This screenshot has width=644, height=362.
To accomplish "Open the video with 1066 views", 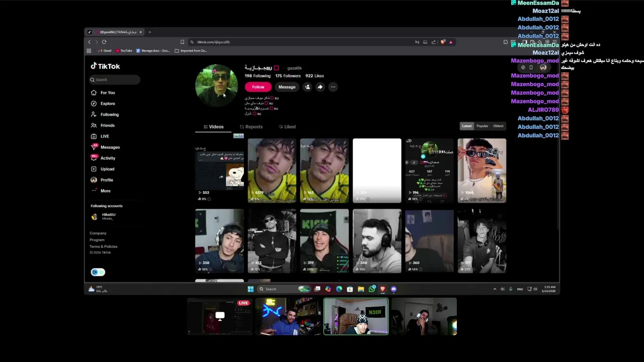I will (482, 170).
